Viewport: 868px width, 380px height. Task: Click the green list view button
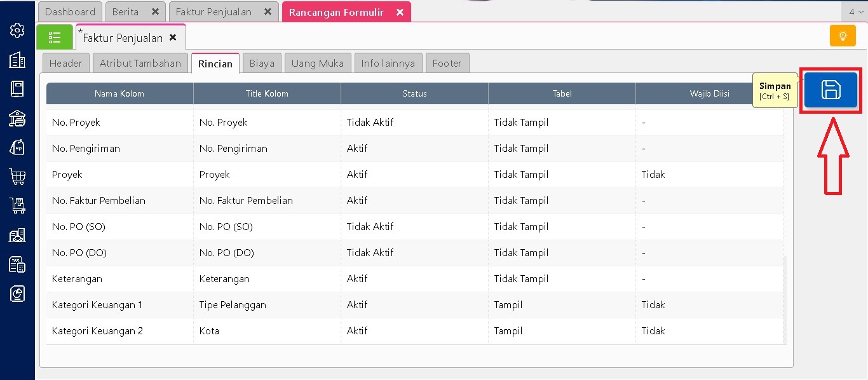pos(55,37)
